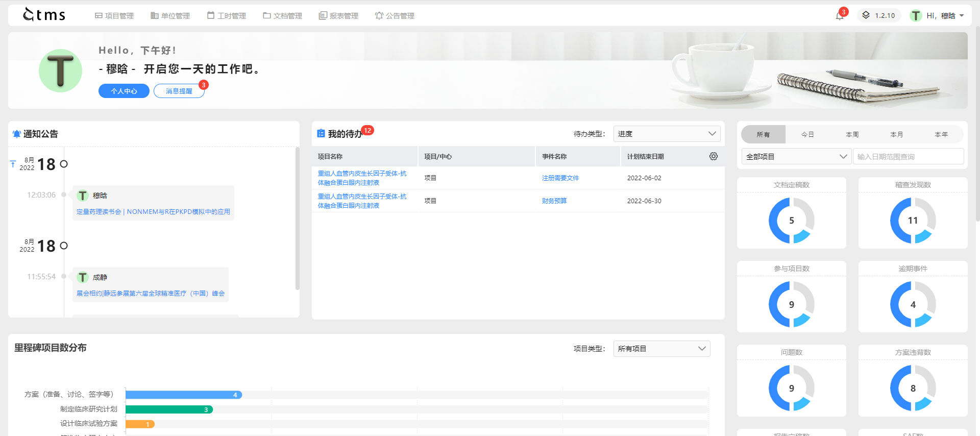Open the 报表管理 menu
This screenshot has width=980, height=436.
point(339,16)
